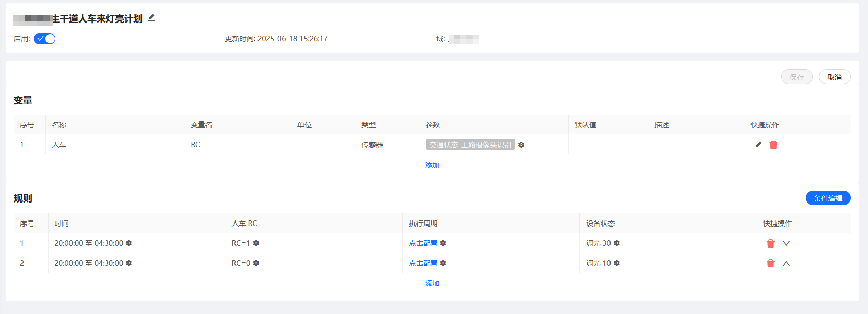Viewport: 868px width, 314px height.
Task: Select the 调光 30 device state
Action: click(598, 243)
